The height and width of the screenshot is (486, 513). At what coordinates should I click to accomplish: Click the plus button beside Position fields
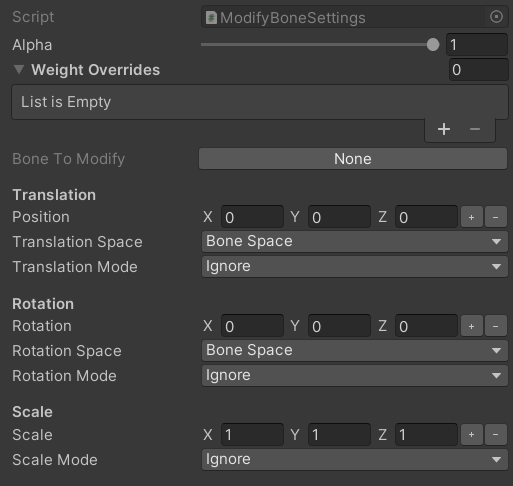click(471, 217)
